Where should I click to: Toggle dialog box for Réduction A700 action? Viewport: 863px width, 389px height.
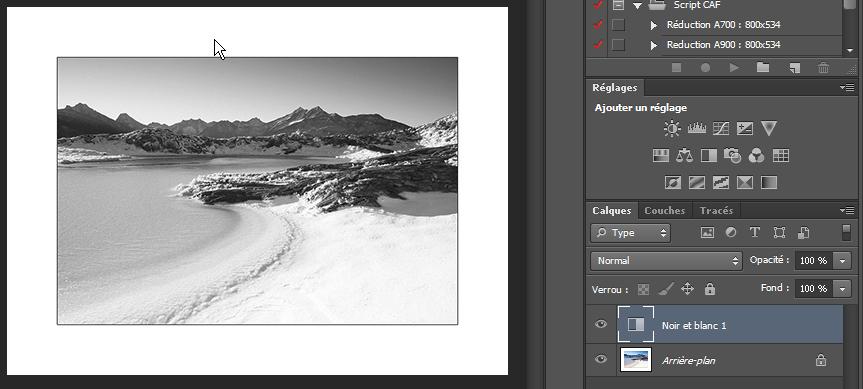tap(619, 25)
